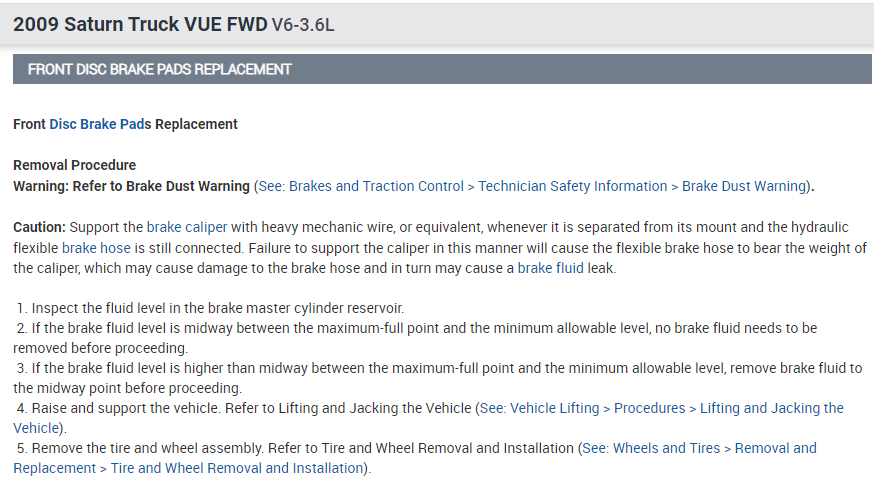This screenshot has height=493, width=874.
Task: Open the blue brake hose link
Action: click(94, 248)
